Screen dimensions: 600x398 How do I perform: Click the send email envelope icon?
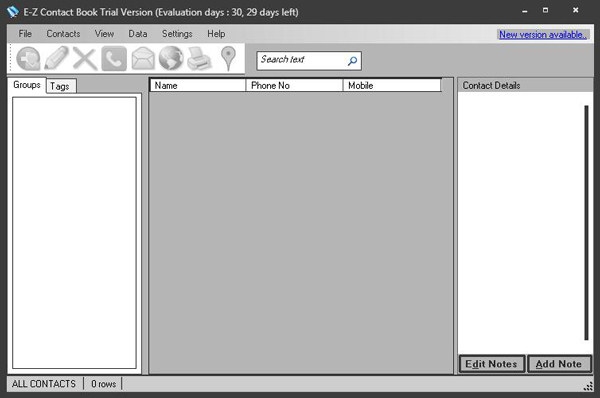(143, 59)
